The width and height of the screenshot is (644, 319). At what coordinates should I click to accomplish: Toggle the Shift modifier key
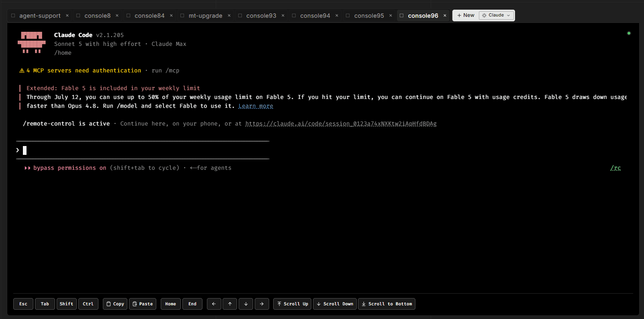[67, 304]
